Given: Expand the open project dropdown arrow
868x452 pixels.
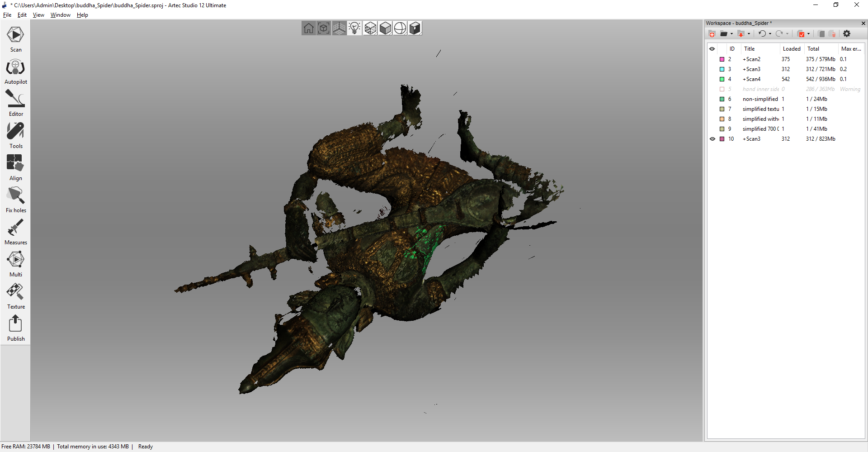Looking at the screenshot, I should click(731, 34).
